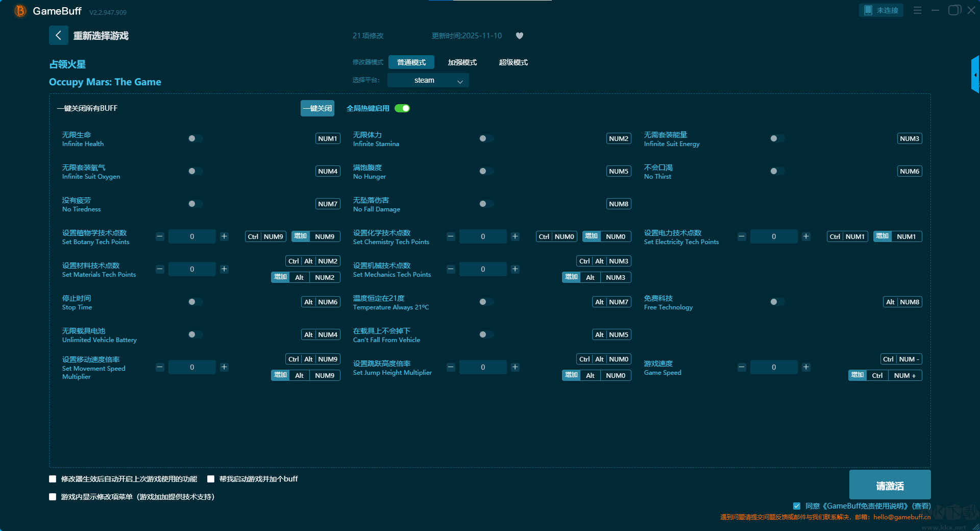
Task: Click the Movement Speed Multiplier value field
Action: pyautogui.click(x=192, y=367)
